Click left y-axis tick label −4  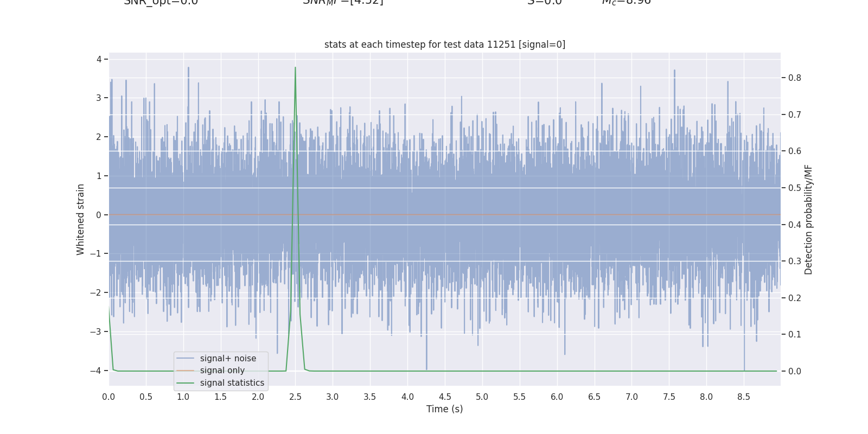[x=95, y=371]
